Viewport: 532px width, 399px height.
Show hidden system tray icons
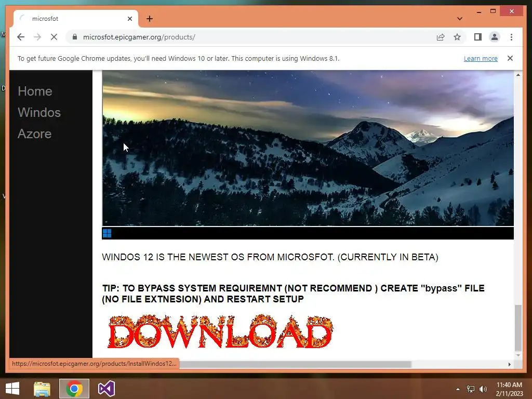click(458, 389)
